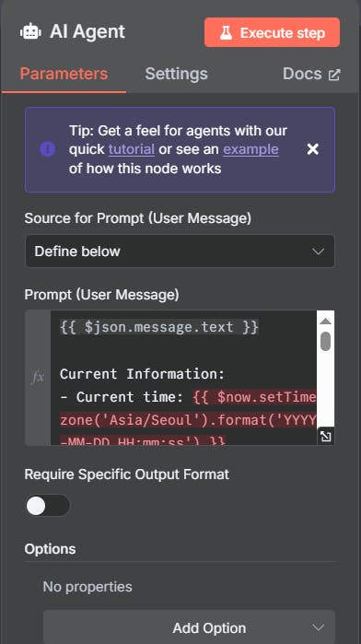Click the Execute step button
This screenshot has width=361, height=644.
272,32
